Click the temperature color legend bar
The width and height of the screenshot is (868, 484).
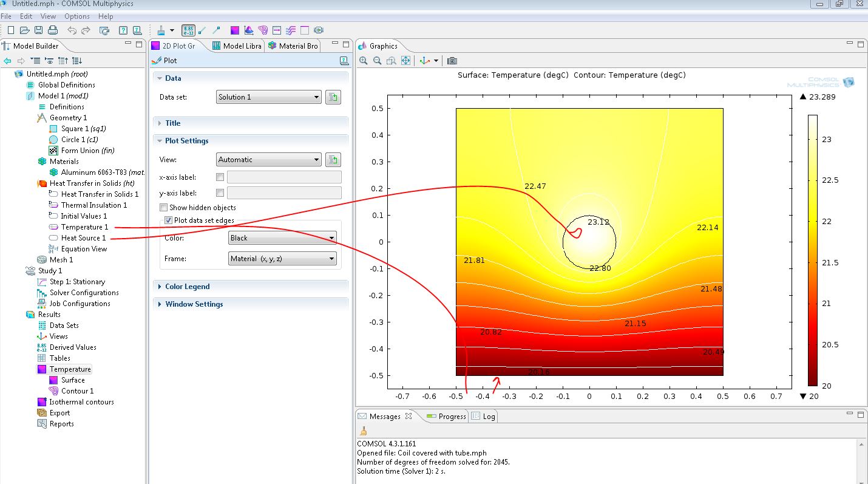pyautogui.click(x=812, y=250)
